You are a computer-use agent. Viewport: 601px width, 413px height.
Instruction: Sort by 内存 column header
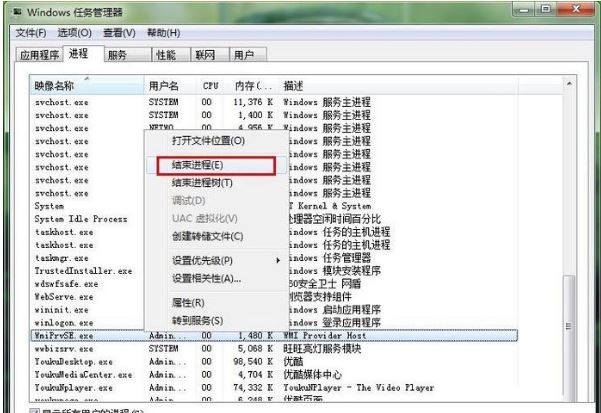click(253, 85)
